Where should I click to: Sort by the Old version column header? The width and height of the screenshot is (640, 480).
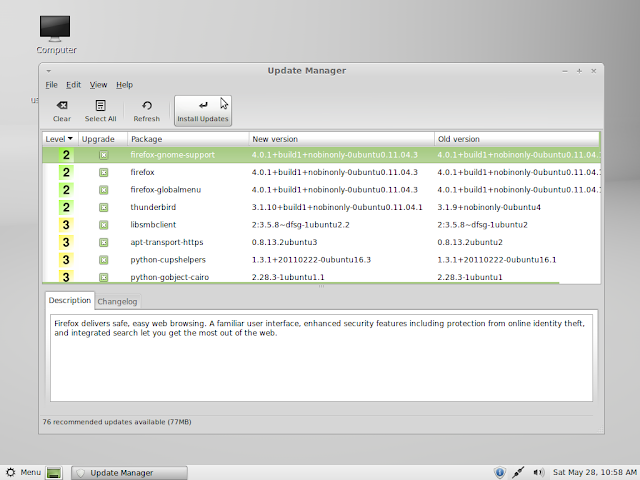517,139
